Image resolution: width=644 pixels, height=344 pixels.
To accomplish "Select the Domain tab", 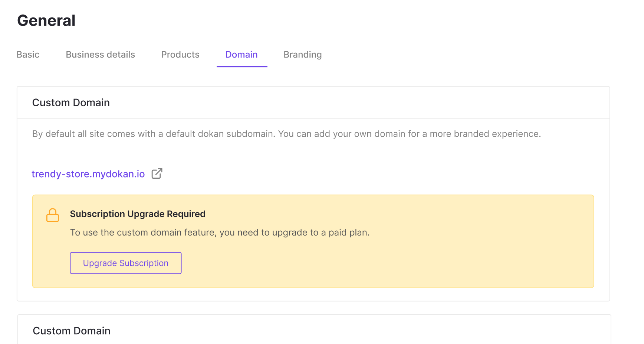I will [x=241, y=55].
